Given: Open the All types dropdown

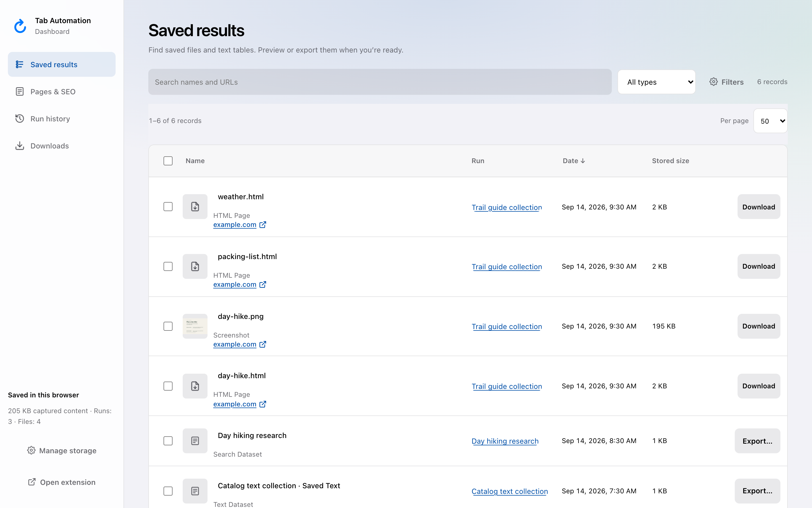Looking at the screenshot, I should click(x=656, y=82).
